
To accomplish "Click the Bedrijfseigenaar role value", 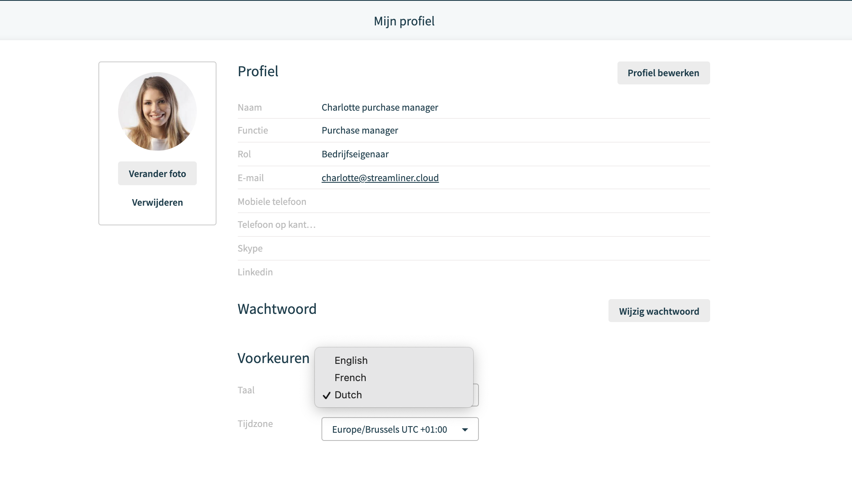I will point(355,154).
